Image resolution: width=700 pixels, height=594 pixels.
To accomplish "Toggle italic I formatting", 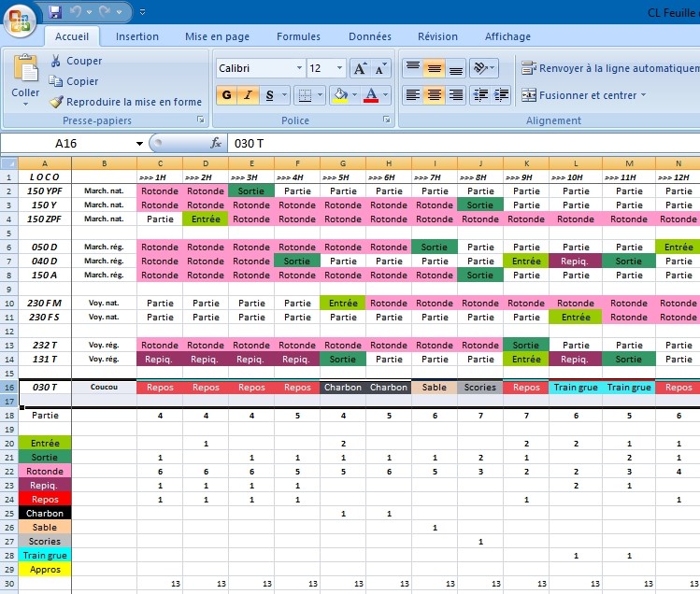I will point(249,95).
